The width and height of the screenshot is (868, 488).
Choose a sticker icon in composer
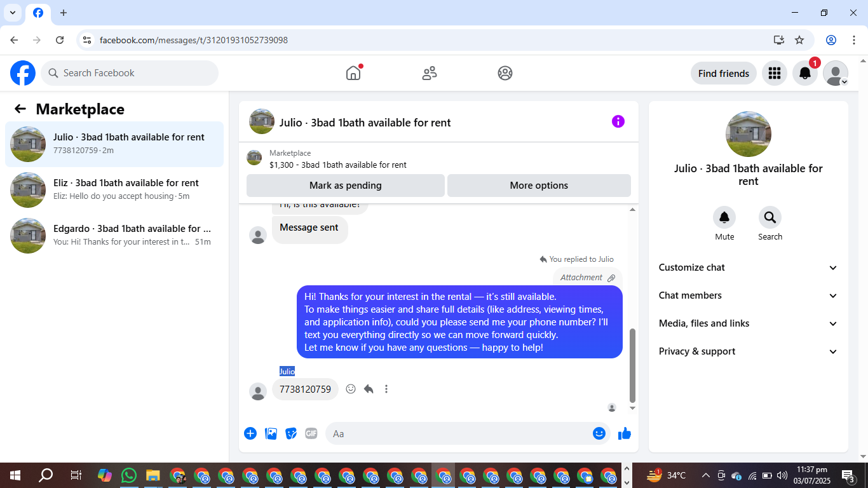291,433
